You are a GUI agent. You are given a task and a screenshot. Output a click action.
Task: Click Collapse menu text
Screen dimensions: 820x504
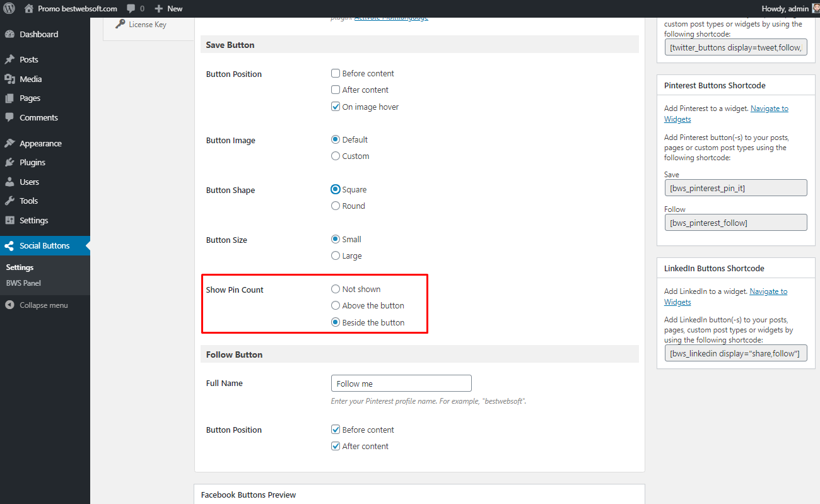44,305
